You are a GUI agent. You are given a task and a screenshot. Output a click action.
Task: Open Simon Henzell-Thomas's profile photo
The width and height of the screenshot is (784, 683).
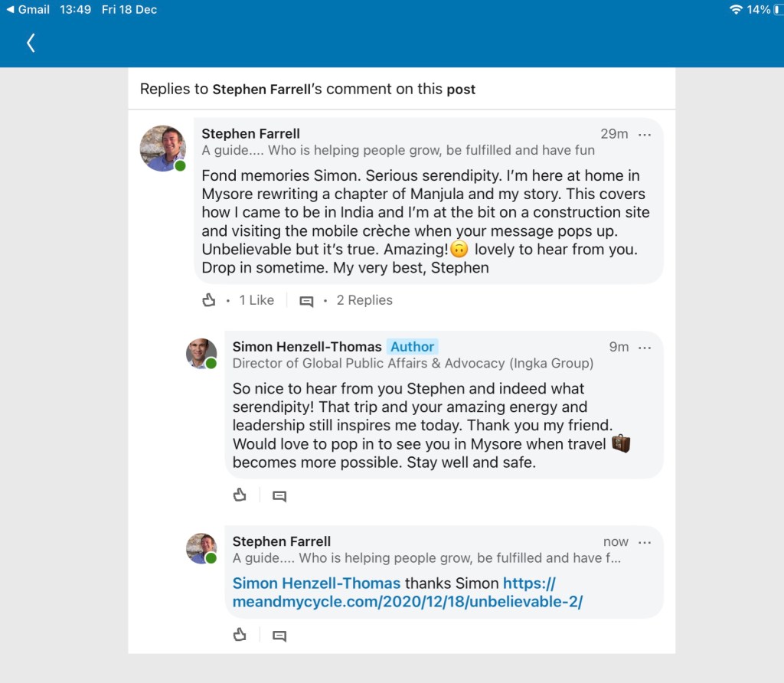201,353
